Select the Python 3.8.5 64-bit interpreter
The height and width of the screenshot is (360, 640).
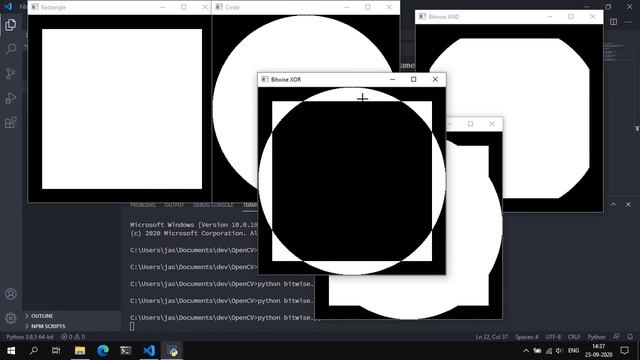click(30, 337)
